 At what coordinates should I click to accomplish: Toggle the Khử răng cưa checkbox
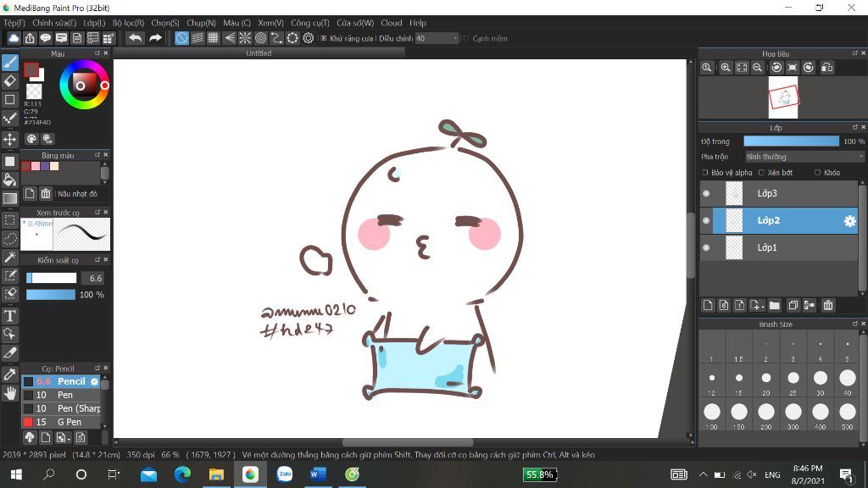click(x=324, y=38)
